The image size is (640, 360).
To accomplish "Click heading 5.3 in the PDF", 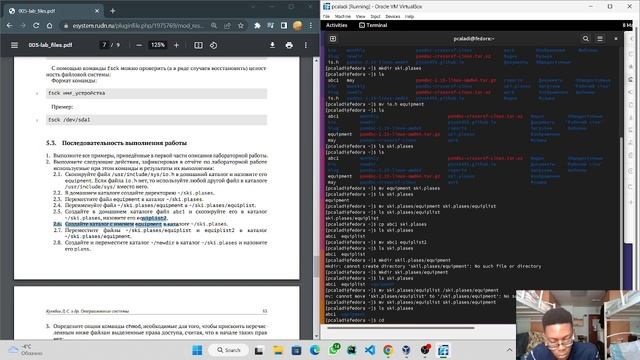I will (116, 143).
